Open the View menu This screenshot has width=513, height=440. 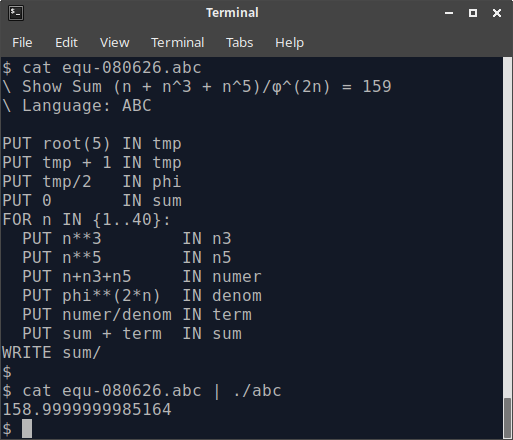(115, 43)
